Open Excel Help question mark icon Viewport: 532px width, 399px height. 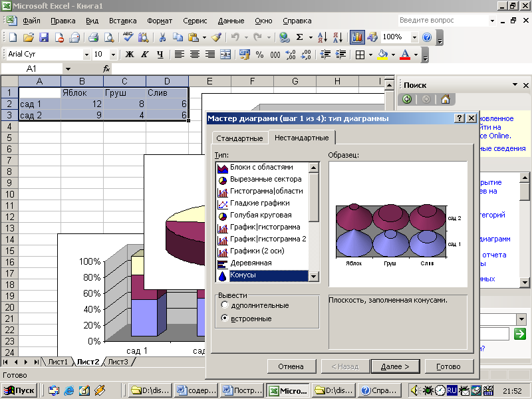click(427, 37)
